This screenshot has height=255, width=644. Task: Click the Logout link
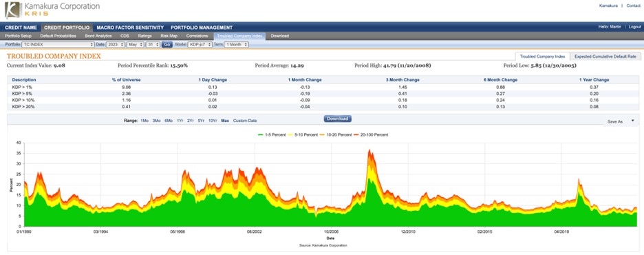pos(634,27)
